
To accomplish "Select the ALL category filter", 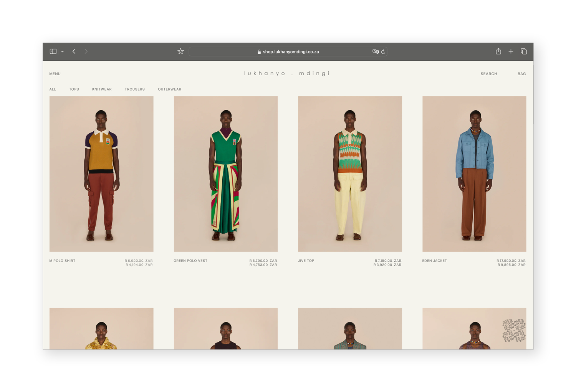I will coord(53,89).
